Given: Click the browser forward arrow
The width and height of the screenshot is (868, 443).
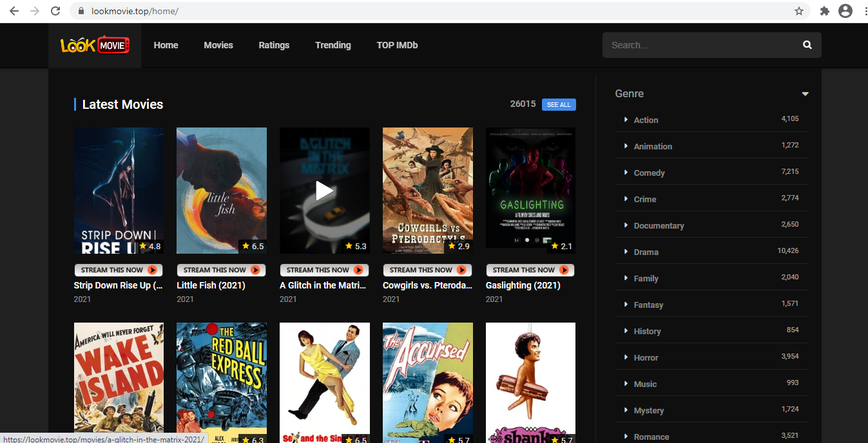Looking at the screenshot, I should (x=35, y=11).
